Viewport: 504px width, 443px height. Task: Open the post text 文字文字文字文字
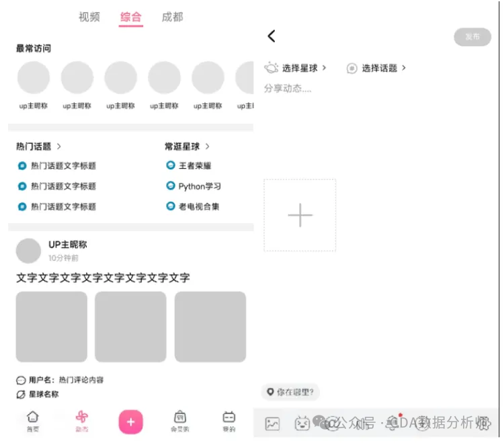coord(103,278)
